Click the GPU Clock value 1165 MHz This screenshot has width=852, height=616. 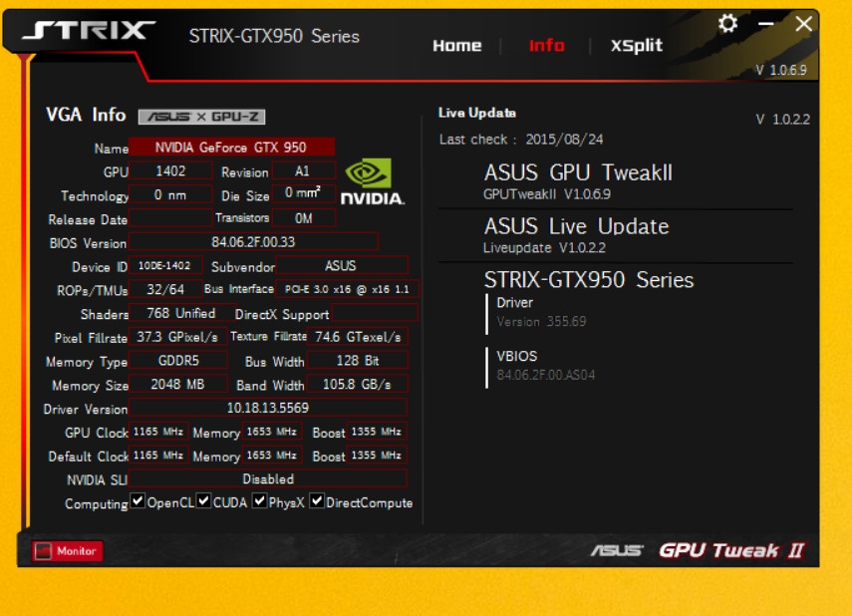(x=158, y=432)
